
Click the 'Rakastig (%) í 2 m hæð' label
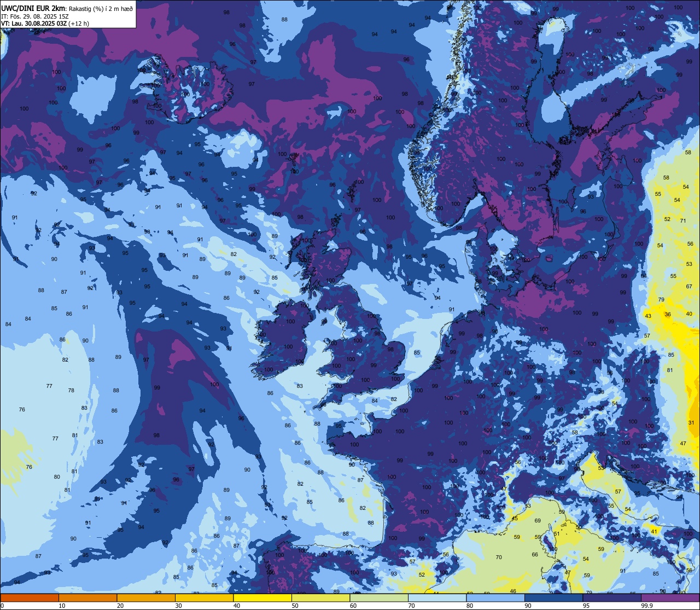[101, 9]
